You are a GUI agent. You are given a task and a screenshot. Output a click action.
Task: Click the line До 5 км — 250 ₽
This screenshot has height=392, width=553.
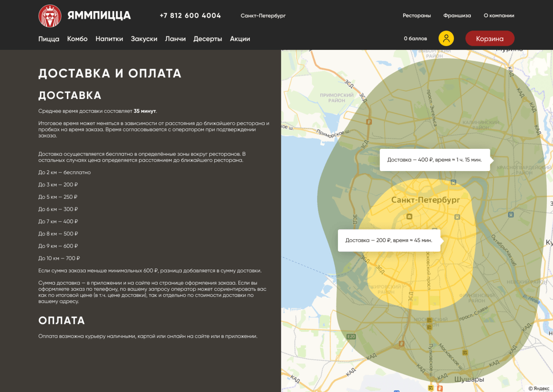[58, 197]
